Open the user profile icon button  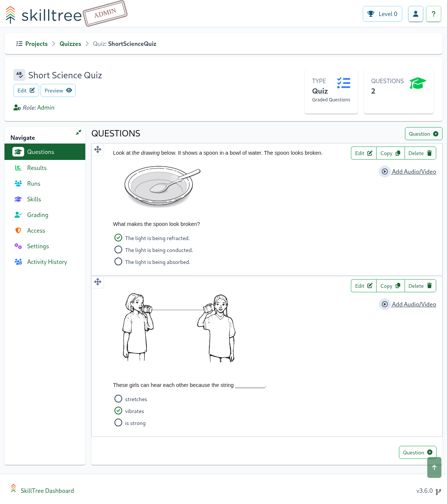click(x=416, y=14)
